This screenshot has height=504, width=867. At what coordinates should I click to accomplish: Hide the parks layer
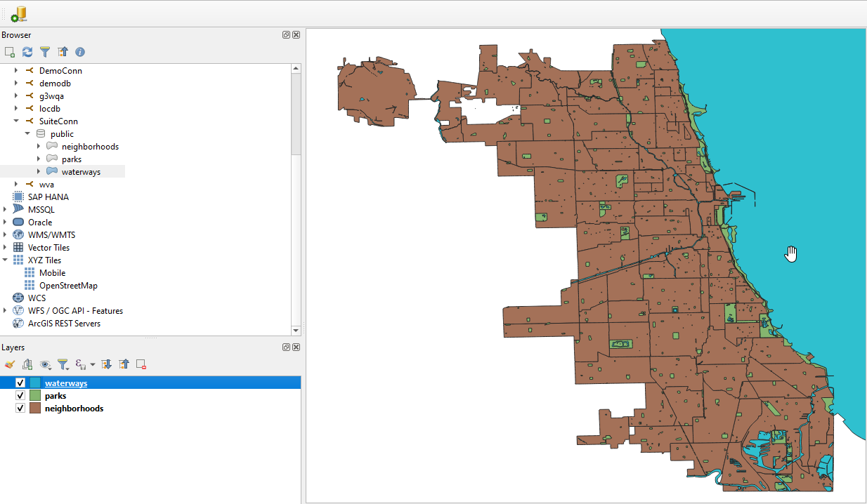coord(20,395)
